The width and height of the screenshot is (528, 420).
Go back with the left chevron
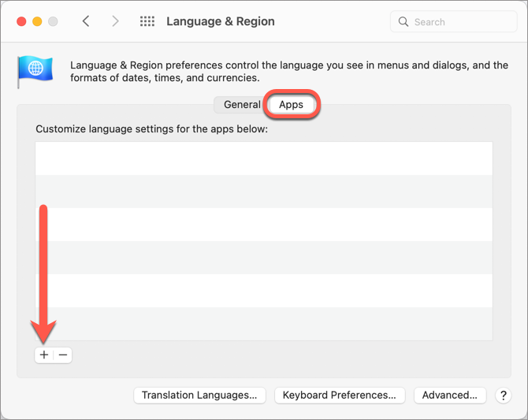(86, 21)
